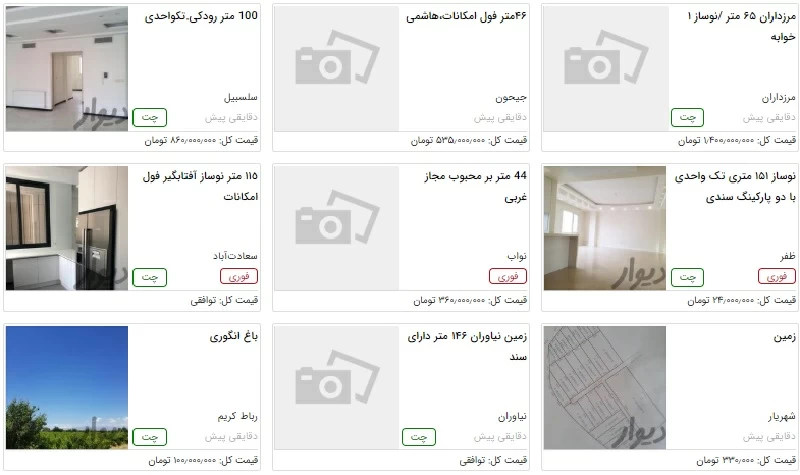View the vineyard photo for باغ انگوری
Viewport: 800px width, 475px height.
click(67, 388)
